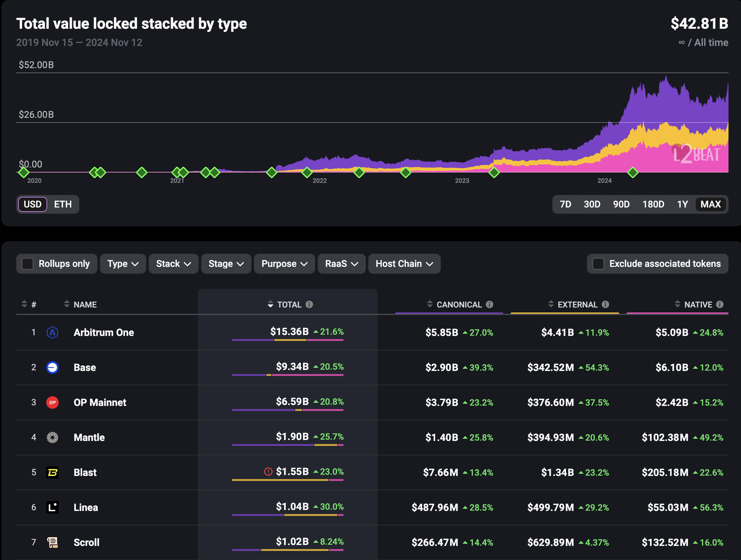Screen dimensions: 741x560
Task: Open the Linea project link
Action: coord(86,507)
